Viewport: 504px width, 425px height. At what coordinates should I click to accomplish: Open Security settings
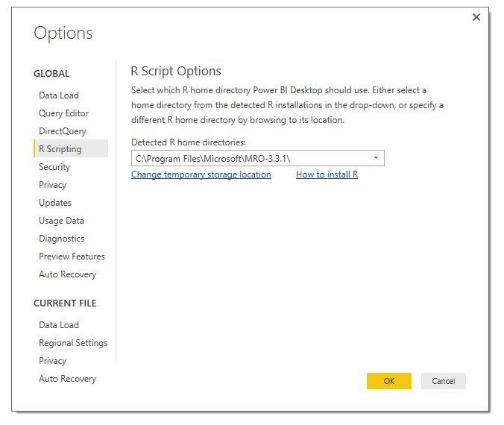pyautogui.click(x=54, y=167)
